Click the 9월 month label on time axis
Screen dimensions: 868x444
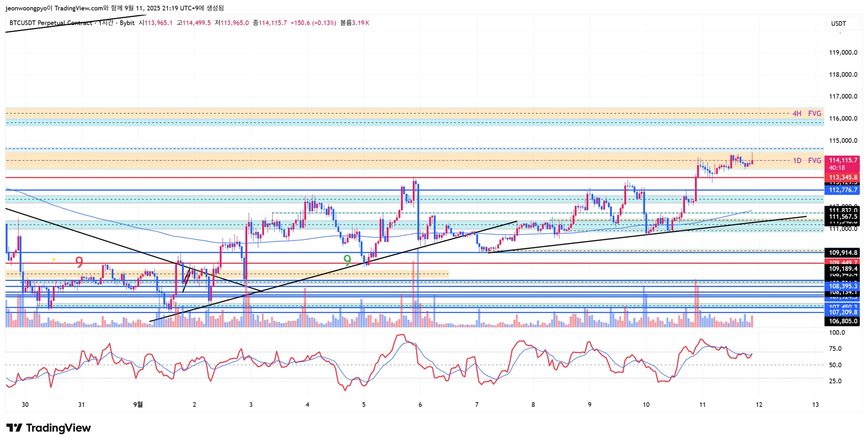click(138, 404)
